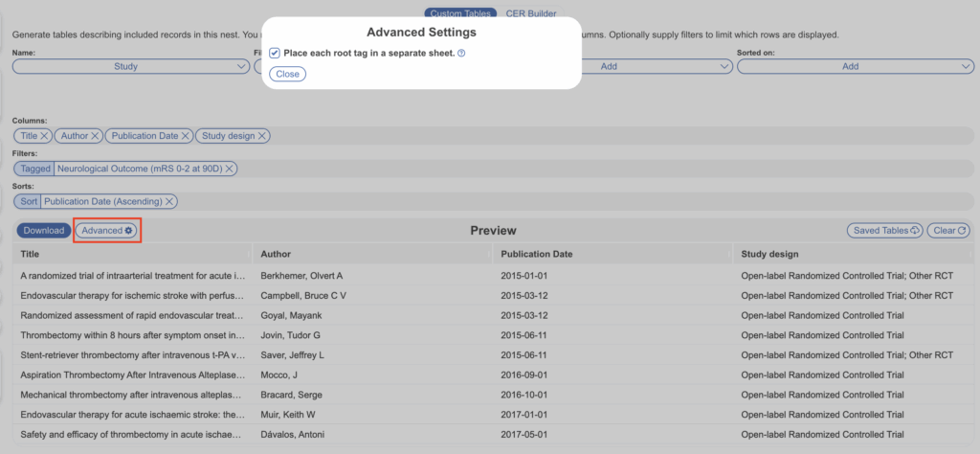Close the Advanced Settings popup
The width and height of the screenshot is (980, 454).
pos(287,74)
